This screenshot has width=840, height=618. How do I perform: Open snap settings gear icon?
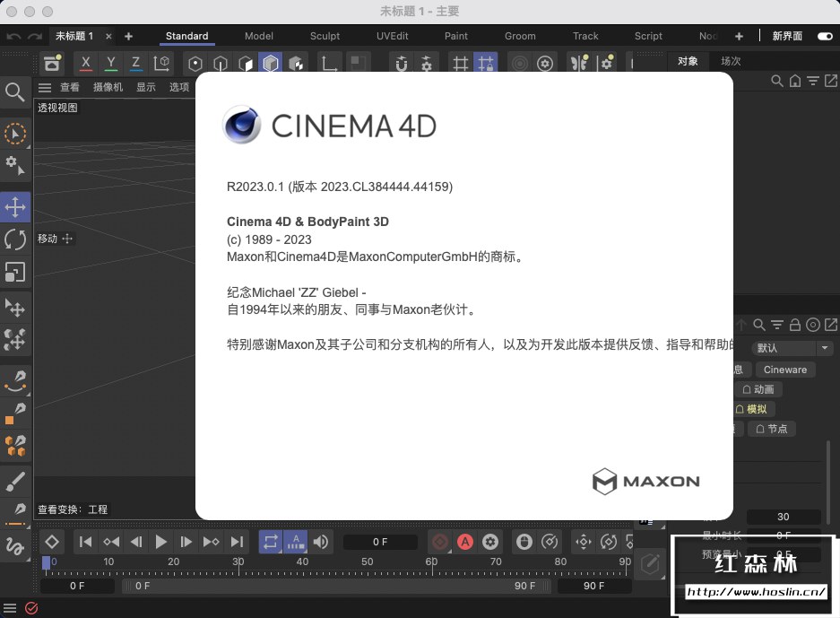(427, 64)
